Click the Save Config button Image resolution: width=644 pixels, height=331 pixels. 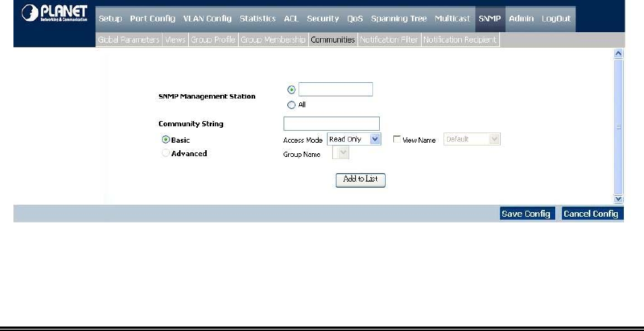(x=527, y=214)
